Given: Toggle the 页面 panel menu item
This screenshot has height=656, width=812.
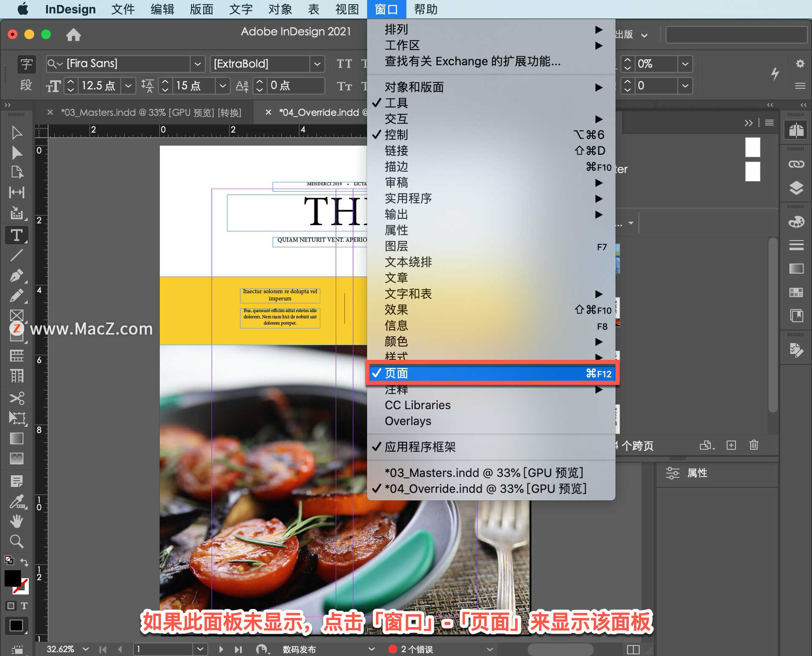Looking at the screenshot, I should pos(491,373).
